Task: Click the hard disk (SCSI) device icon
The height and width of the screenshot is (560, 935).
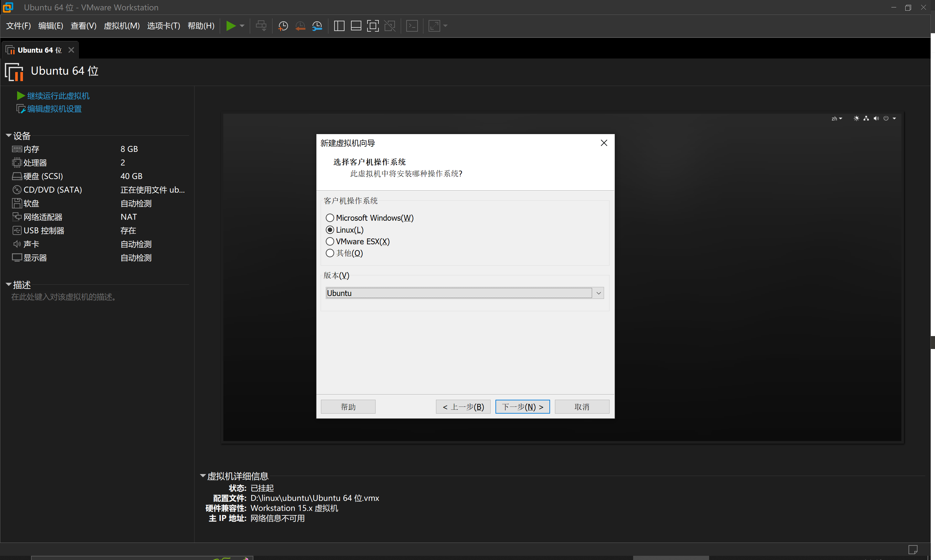Action: coord(17,176)
